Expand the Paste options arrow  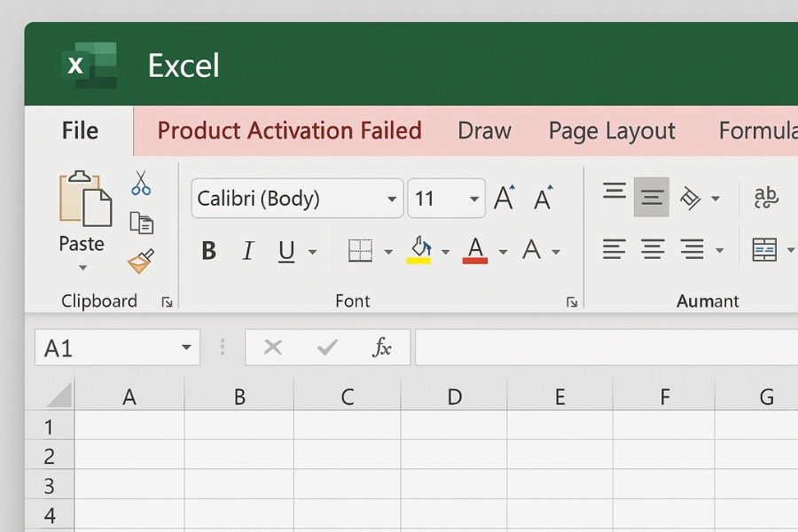(x=82, y=268)
